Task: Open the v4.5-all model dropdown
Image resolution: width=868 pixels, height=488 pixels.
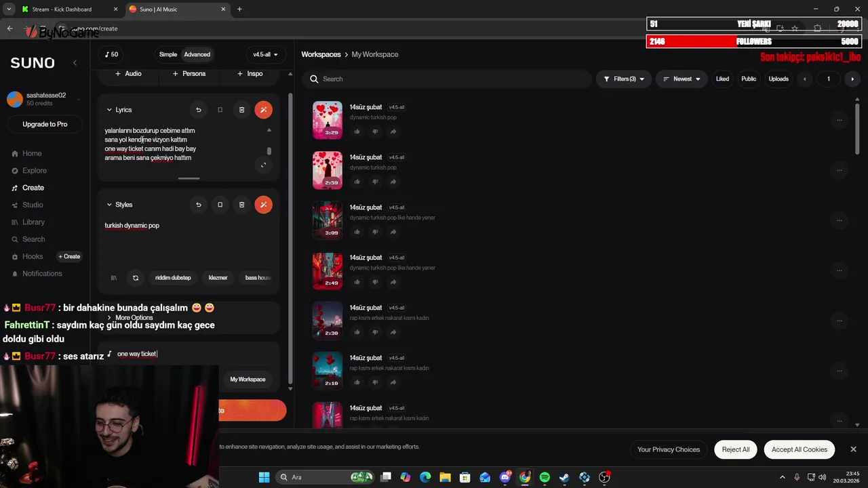Action: click(265, 54)
